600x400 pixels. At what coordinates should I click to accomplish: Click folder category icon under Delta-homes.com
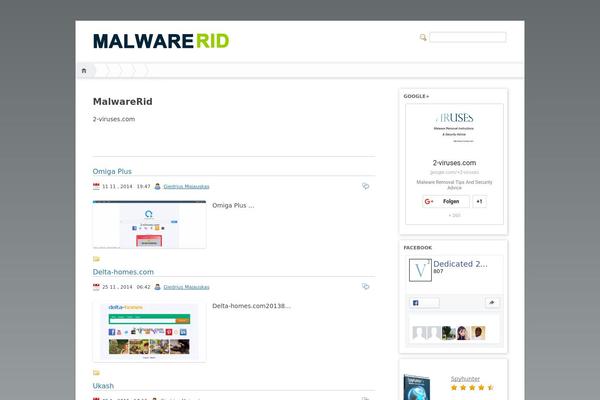pos(96,373)
